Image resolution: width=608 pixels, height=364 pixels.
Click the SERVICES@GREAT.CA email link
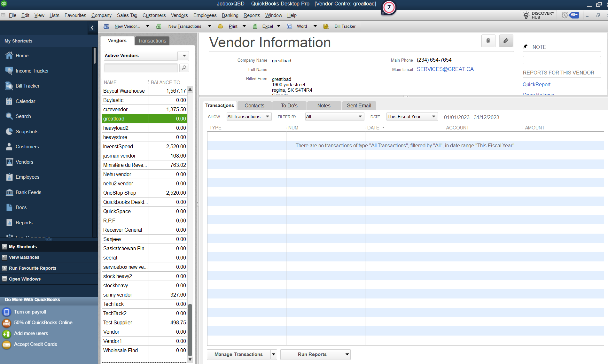(445, 69)
